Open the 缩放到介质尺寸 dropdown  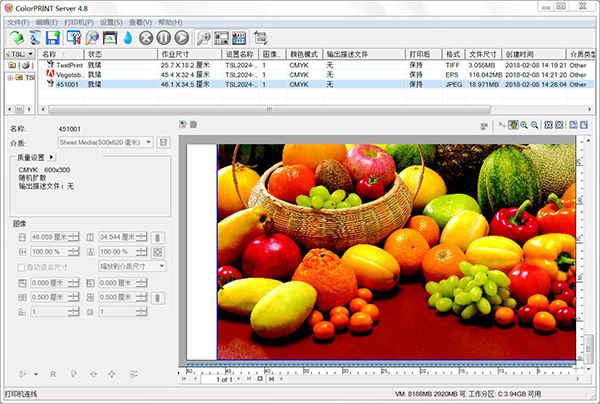tap(162, 267)
